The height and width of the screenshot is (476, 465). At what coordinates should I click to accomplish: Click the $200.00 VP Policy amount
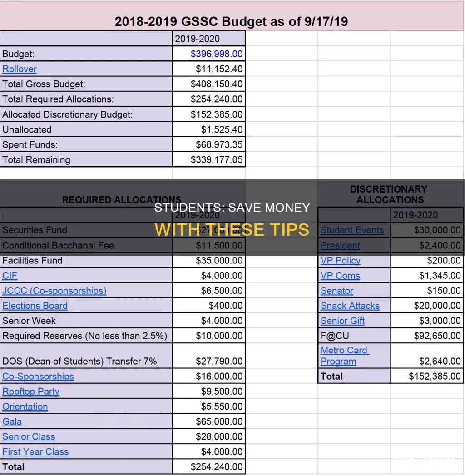tap(427, 260)
